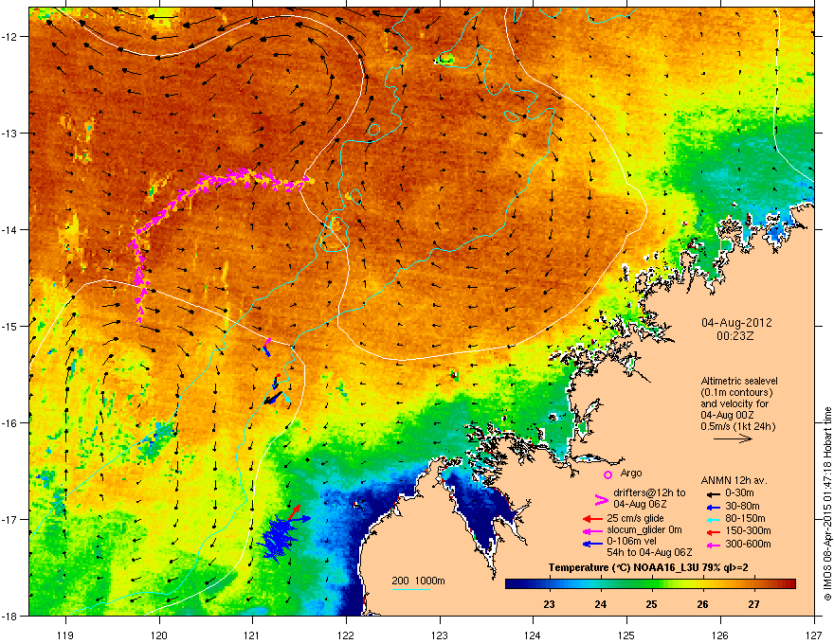Click the blue glider velocity arrow cluster on map
The width and height of the screenshot is (834, 644).
tap(281, 538)
